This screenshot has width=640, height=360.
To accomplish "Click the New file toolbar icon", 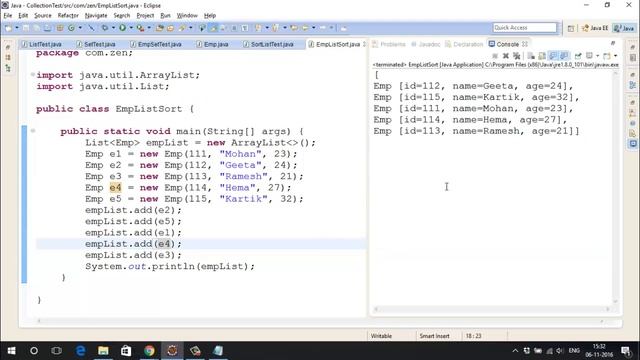I will (x=9, y=28).
